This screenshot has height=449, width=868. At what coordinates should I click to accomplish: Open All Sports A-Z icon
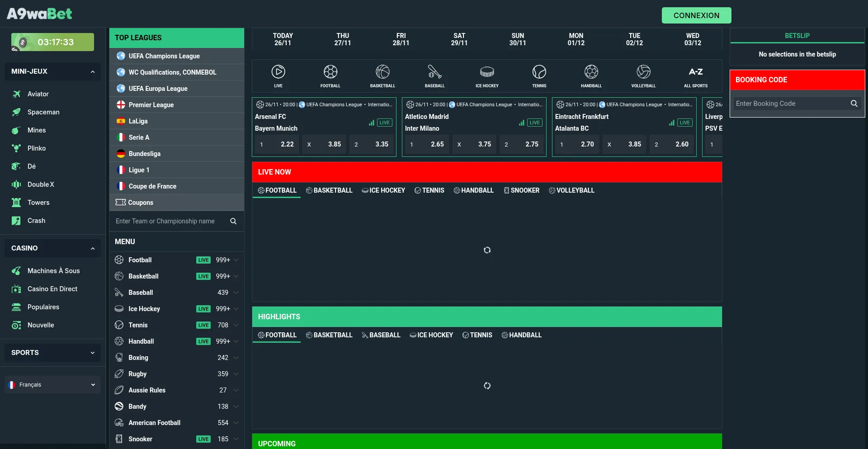pyautogui.click(x=695, y=75)
